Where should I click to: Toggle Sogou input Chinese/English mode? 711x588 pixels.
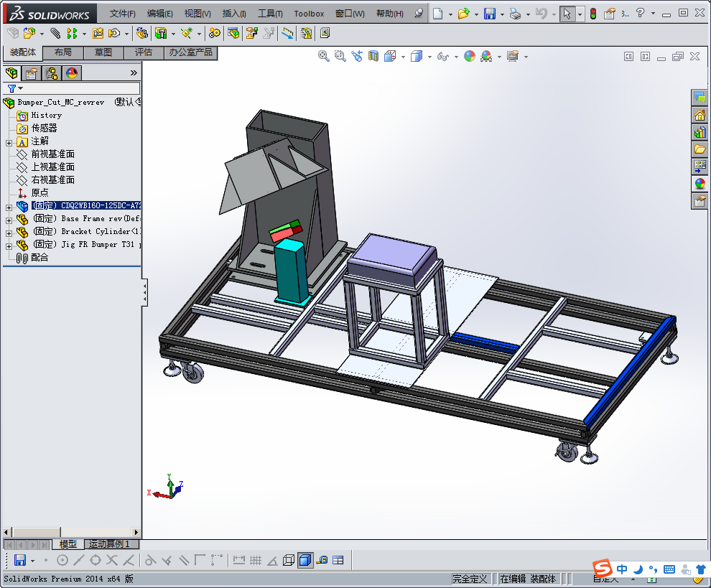(622, 569)
